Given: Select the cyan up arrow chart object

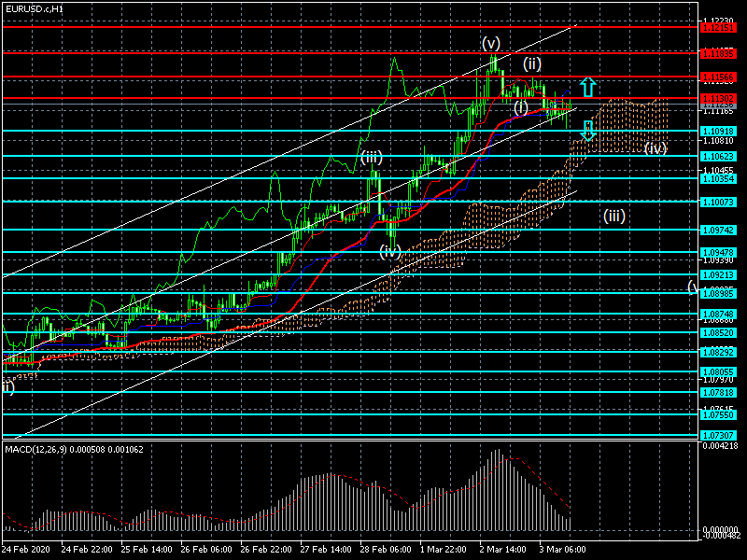Looking at the screenshot, I should pos(588,88).
